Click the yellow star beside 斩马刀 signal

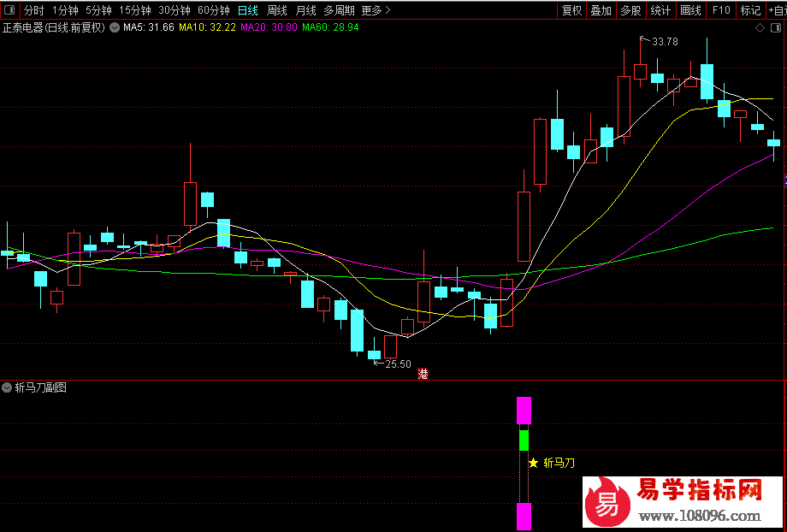tap(533, 463)
